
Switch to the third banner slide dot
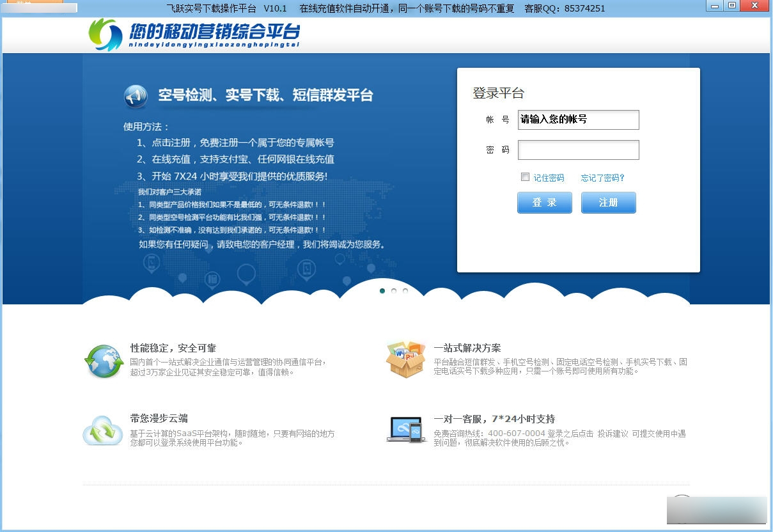pos(405,291)
